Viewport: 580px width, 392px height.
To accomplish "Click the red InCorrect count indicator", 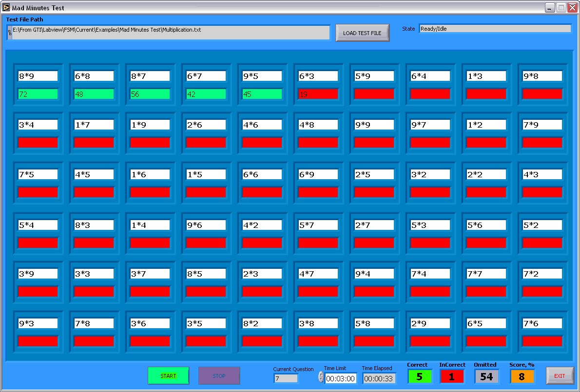I will coord(452,376).
